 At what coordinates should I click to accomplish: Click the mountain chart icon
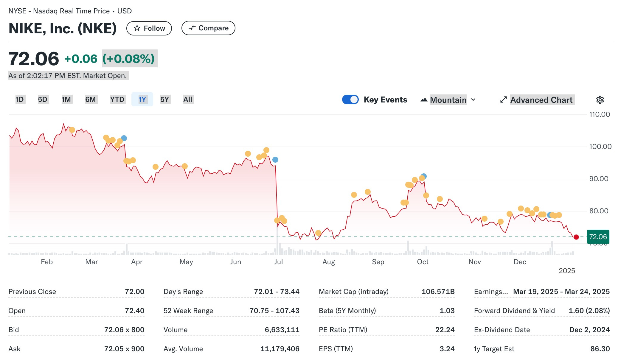(424, 100)
